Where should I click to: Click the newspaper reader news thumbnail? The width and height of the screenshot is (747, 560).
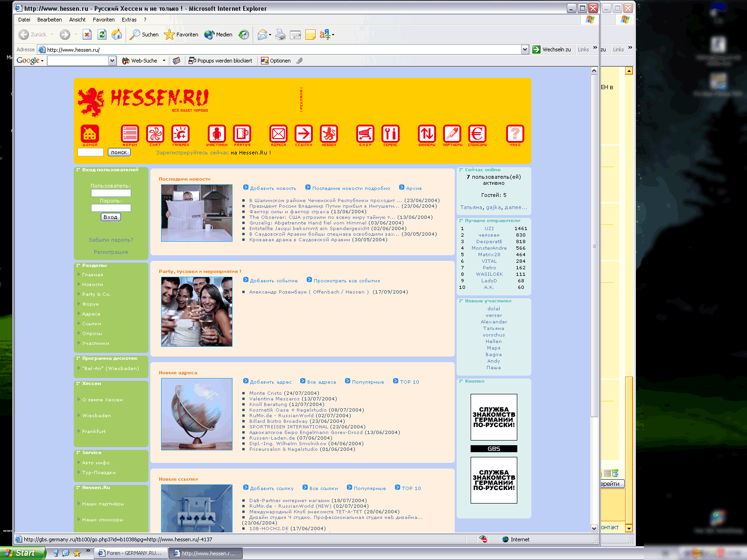(x=197, y=213)
